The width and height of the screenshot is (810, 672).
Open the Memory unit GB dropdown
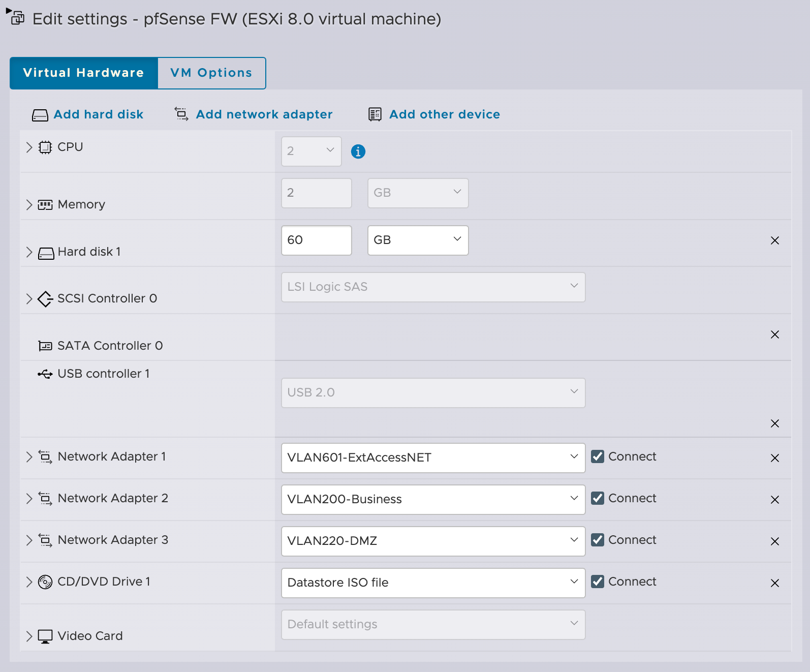coord(418,193)
